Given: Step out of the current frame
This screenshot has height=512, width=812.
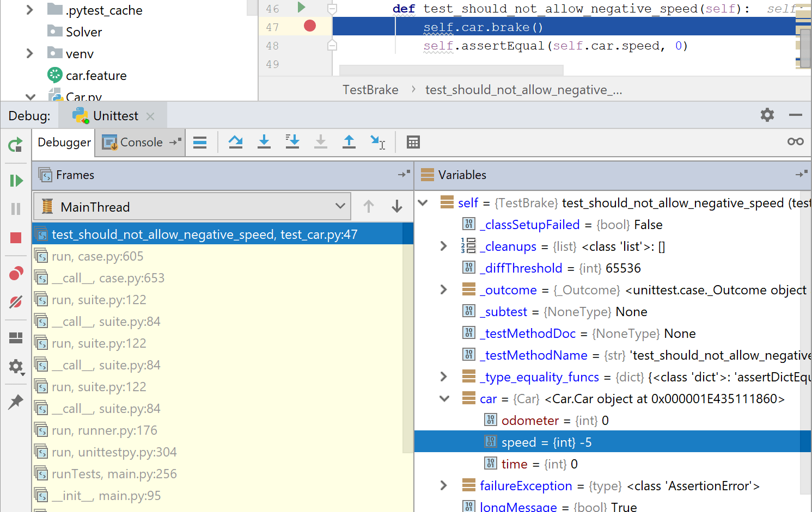Looking at the screenshot, I should pos(349,141).
